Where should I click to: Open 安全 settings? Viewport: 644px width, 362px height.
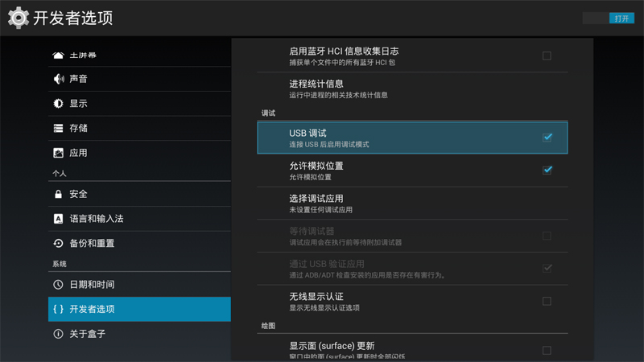coord(139,194)
